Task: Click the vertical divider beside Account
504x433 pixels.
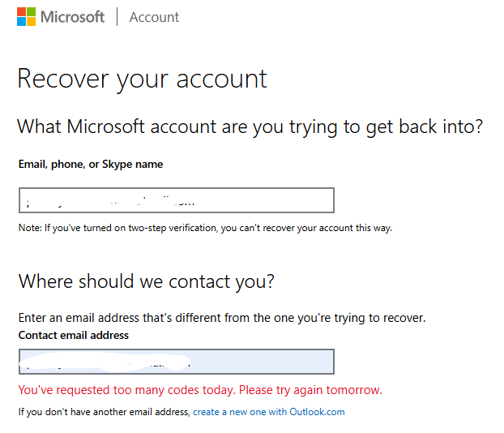Action: pyautogui.click(x=117, y=17)
